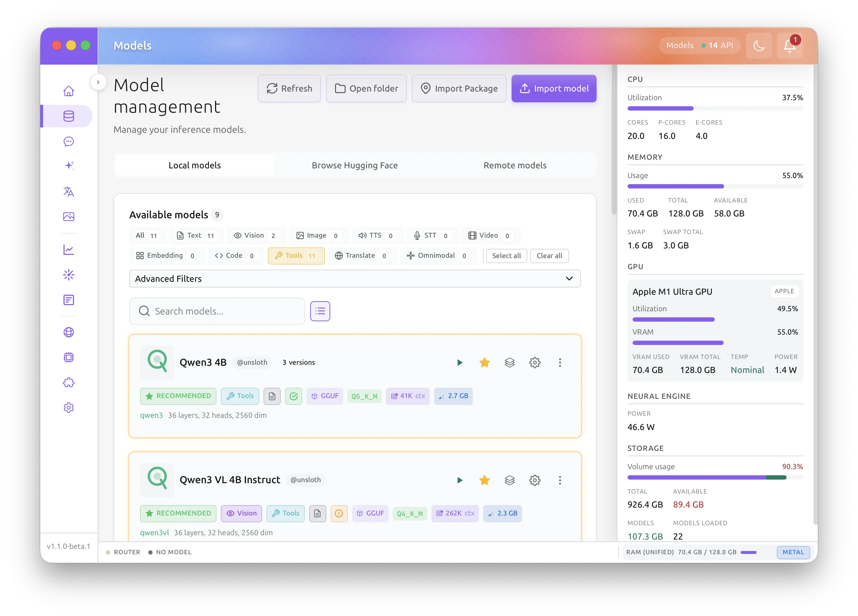Click the translate icon in the sidebar
The width and height of the screenshot is (858, 616).
[x=69, y=192]
